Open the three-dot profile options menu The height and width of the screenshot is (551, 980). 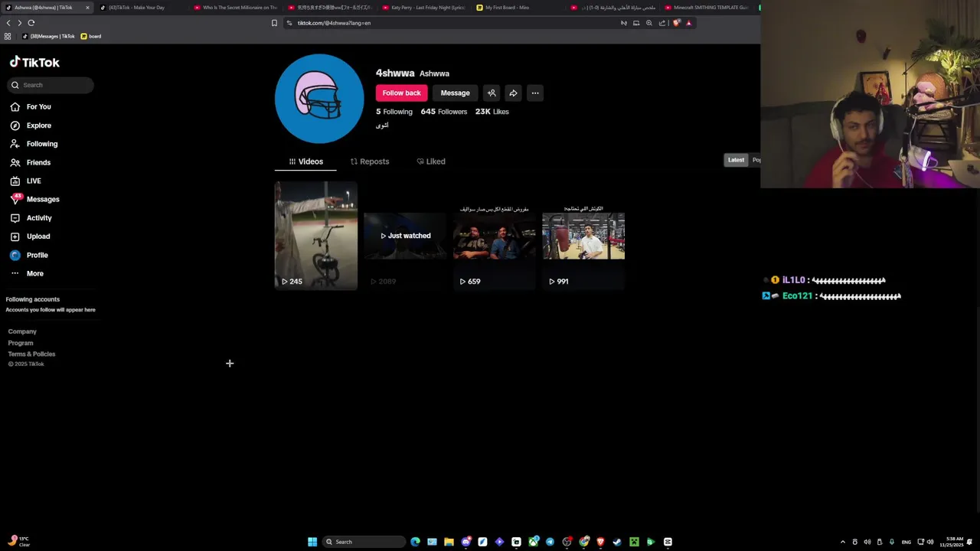click(x=535, y=93)
